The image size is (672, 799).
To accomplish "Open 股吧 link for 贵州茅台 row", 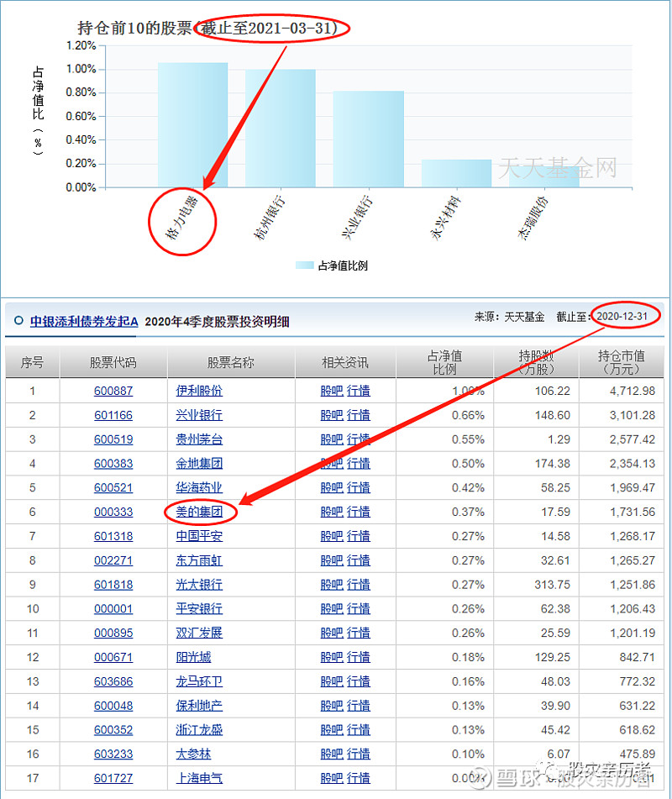I will click(x=332, y=439).
